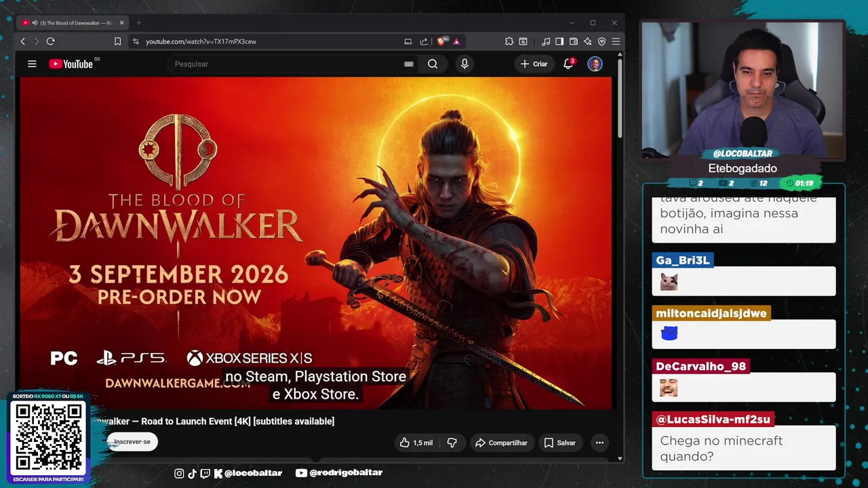Toggle the browser sidebar panel

click(x=559, y=41)
